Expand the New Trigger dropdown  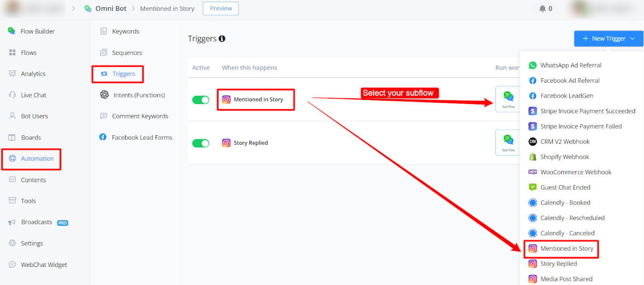point(608,38)
